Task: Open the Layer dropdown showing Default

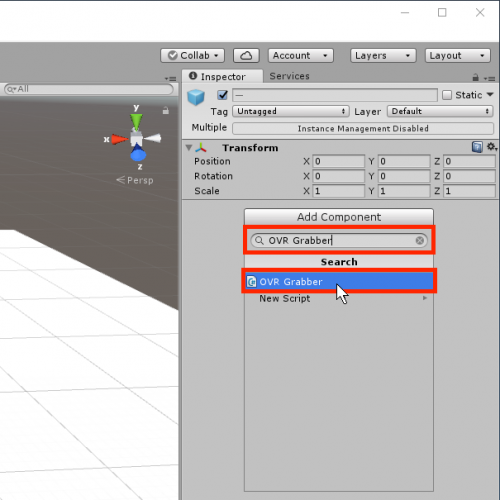Action: coord(440,111)
